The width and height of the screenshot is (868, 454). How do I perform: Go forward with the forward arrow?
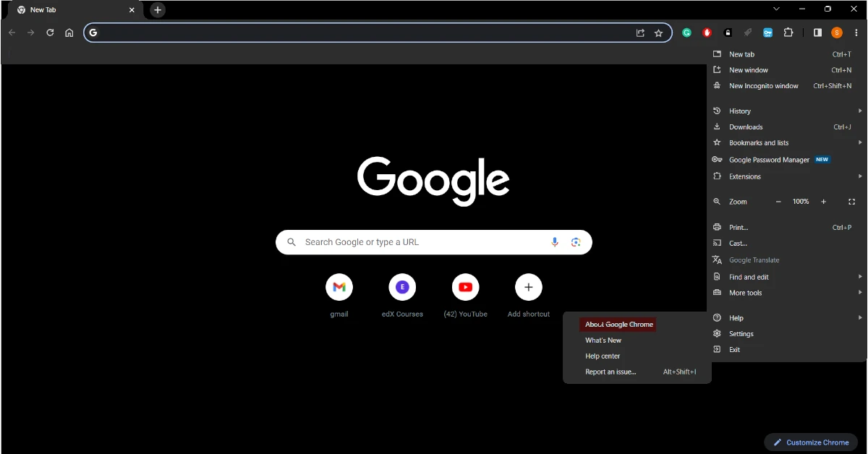click(x=30, y=33)
